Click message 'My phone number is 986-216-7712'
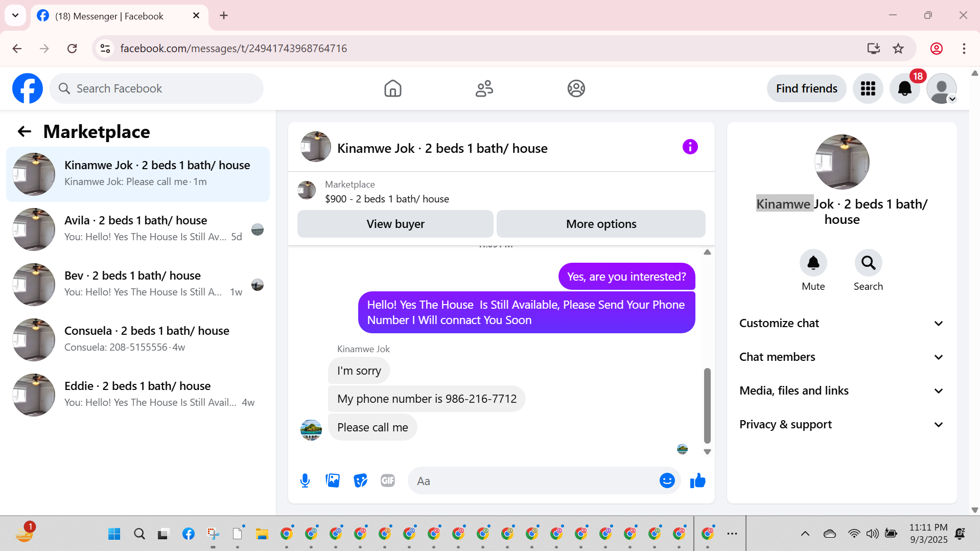 pyautogui.click(x=427, y=399)
